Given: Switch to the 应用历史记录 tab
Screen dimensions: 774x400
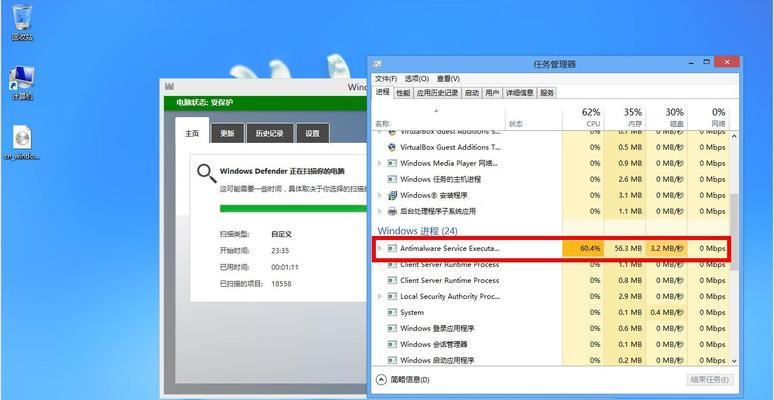Looking at the screenshot, I should pos(437,93).
